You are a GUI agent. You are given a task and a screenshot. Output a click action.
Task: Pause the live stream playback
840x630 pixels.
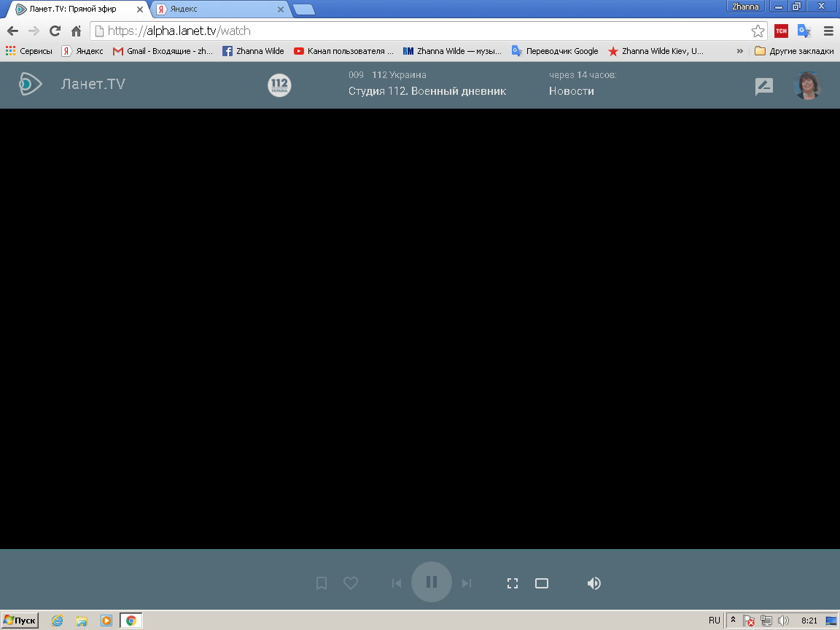431,582
